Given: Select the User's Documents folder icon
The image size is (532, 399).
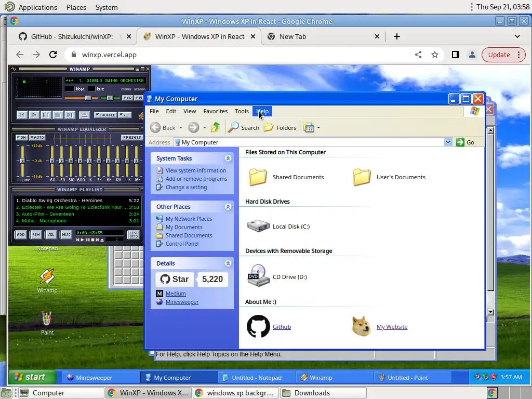Looking at the screenshot, I should [x=362, y=177].
